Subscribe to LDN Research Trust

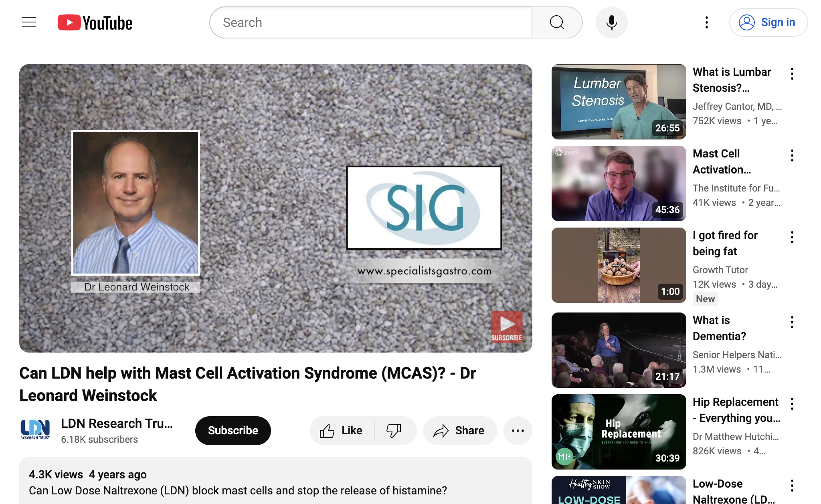tap(233, 431)
